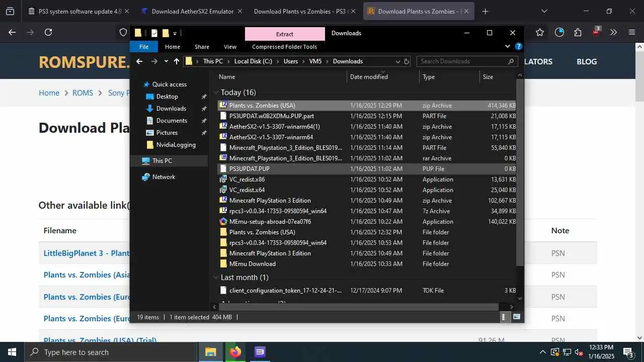Open Explorer help question mark icon

click(518, 46)
